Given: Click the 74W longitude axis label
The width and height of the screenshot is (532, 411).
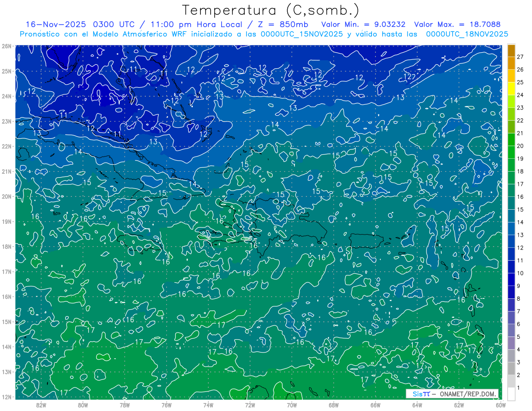Looking at the screenshot, I should [x=208, y=405].
